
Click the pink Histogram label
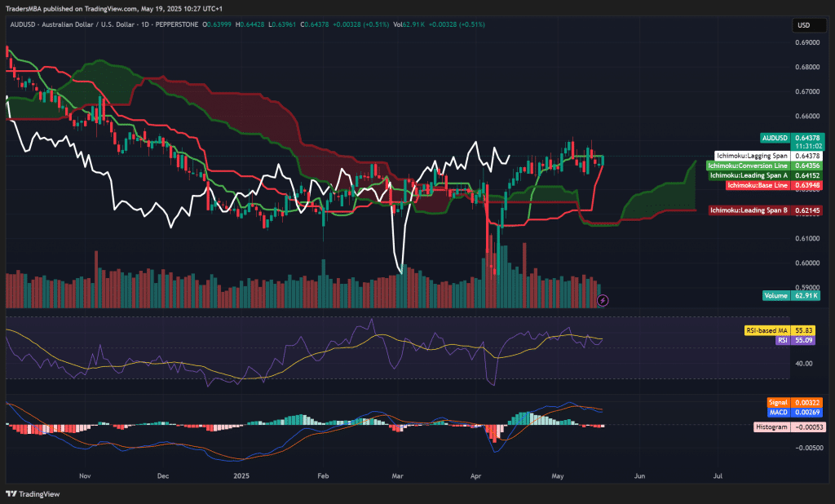tap(771, 427)
